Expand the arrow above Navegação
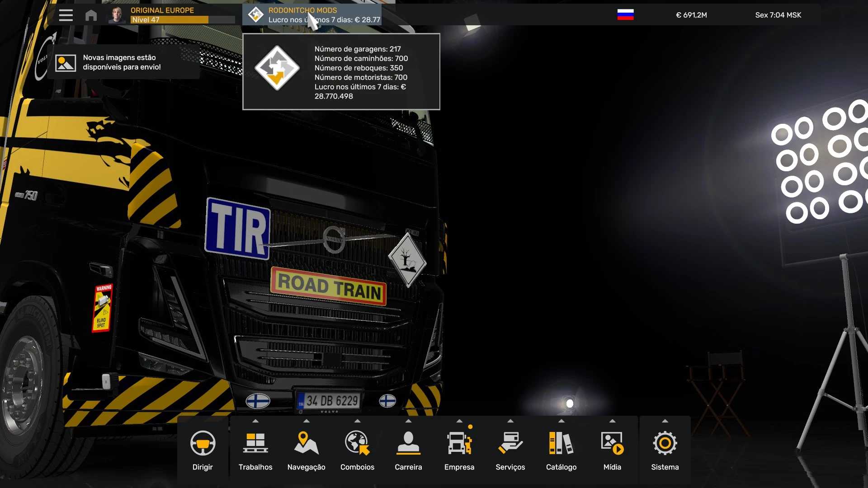This screenshot has width=868, height=488. click(x=307, y=421)
